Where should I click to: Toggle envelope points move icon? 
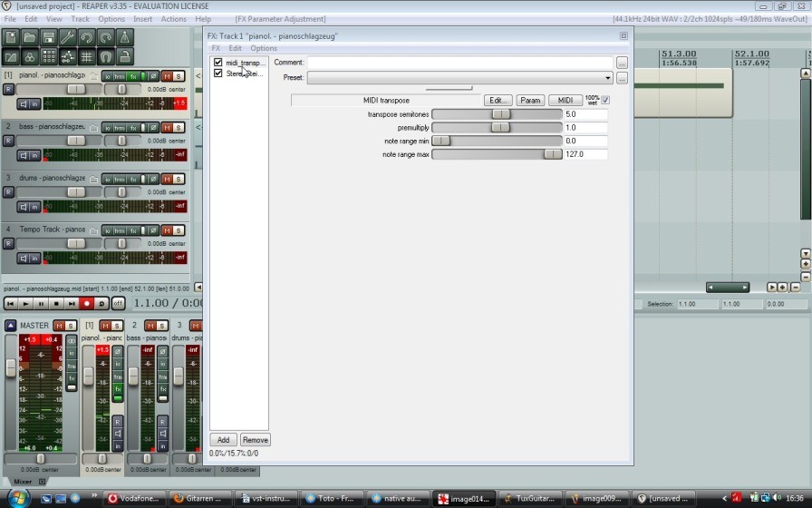click(67, 56)
